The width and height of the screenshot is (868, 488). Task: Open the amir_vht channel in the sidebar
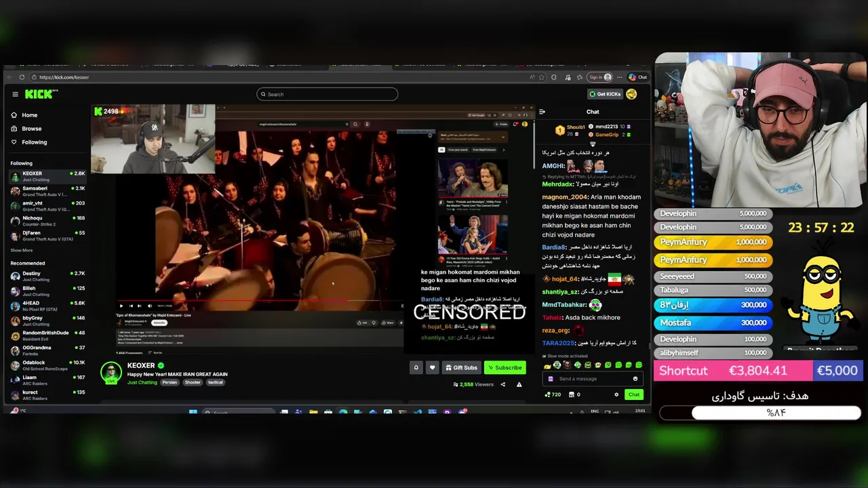click(x=47, y=206)
